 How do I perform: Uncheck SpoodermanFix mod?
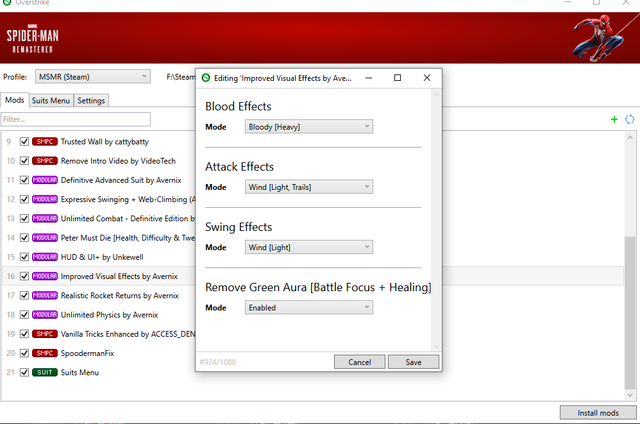(24, 353)
